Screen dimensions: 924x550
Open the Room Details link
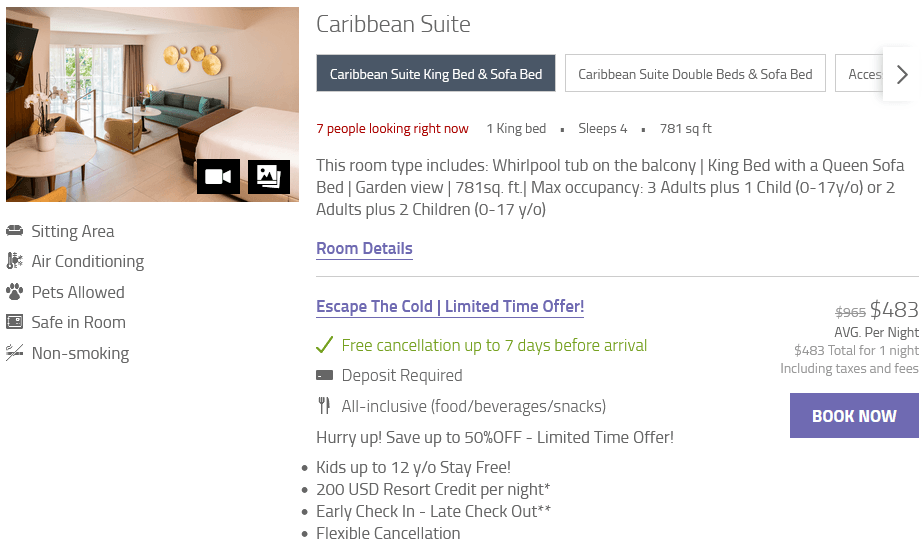(x=364, y=249)
